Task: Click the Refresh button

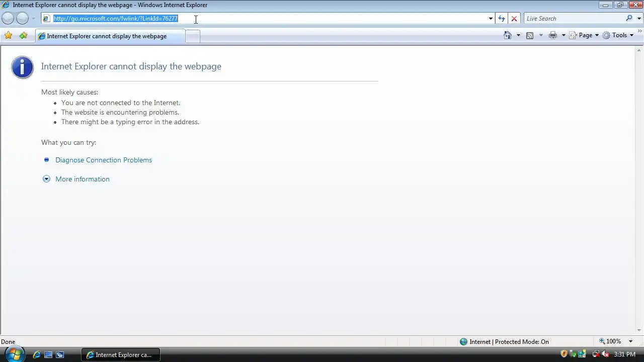Action: coord(502,19)
